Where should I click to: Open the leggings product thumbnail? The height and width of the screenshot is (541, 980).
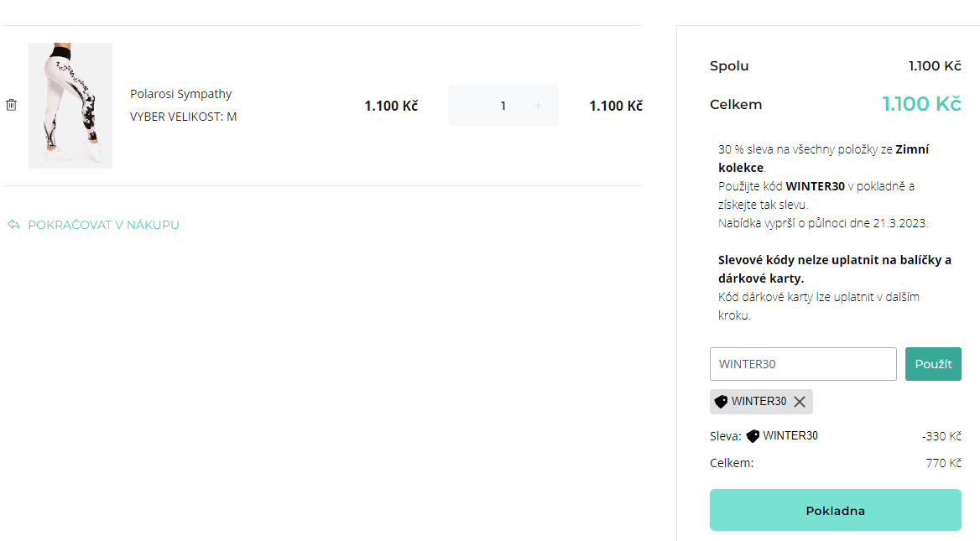click(x=70, y=106)
